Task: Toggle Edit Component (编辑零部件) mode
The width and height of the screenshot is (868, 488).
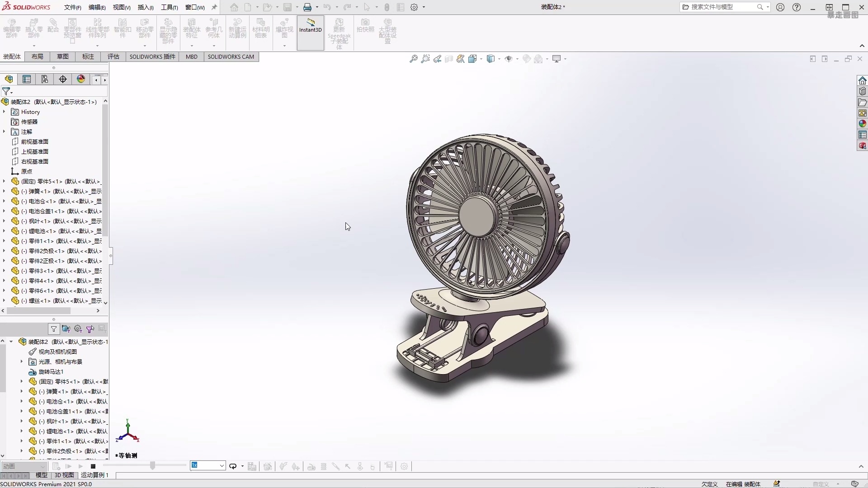Action: tap(12, 28)
